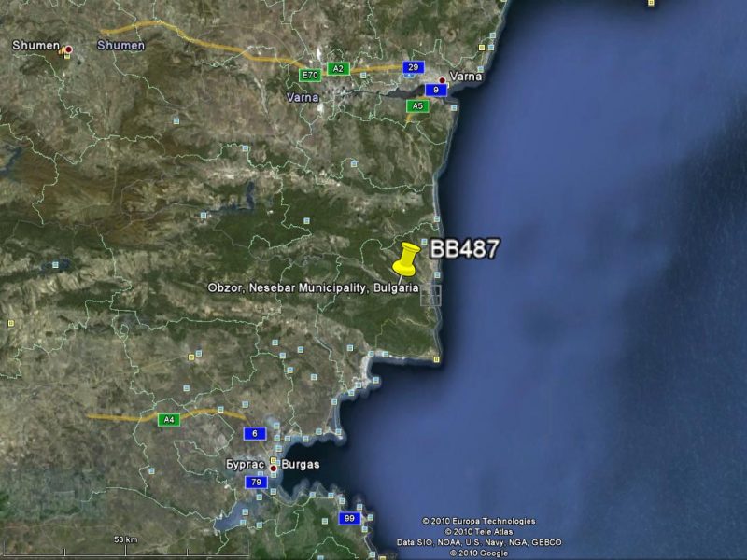Click the red Varna city marker dot
This screenshot has width=747, height=560.
[x=442, y=80]
